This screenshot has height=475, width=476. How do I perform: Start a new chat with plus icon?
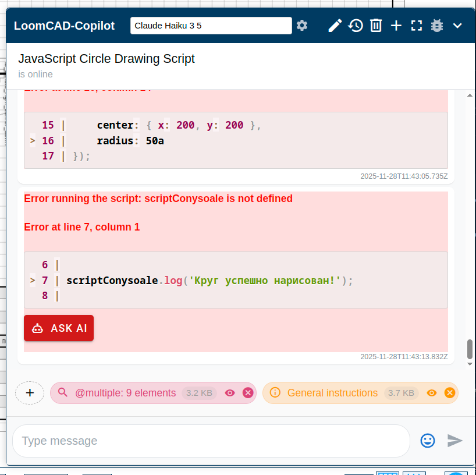[x=396, y=25]
